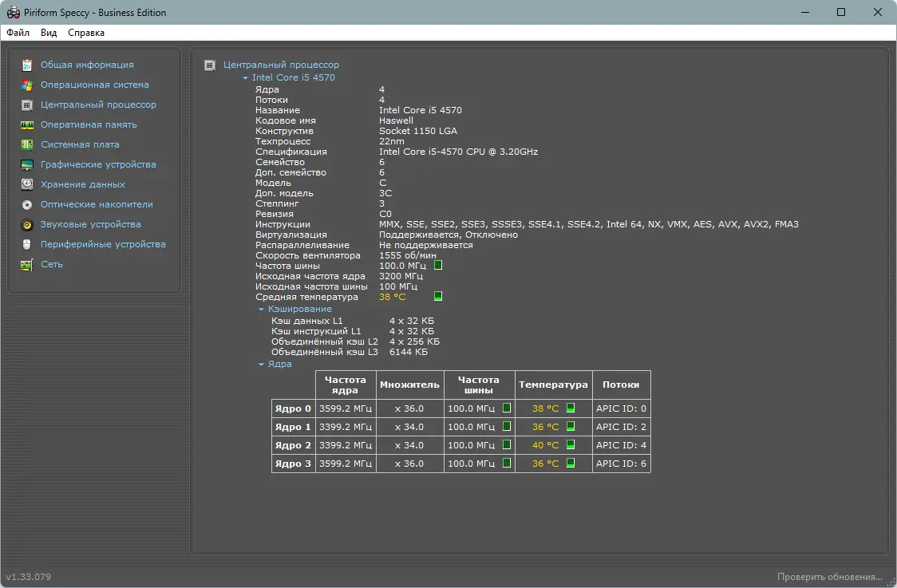
Task: Click bus frequency graph icon for Ядро 3
Action: [507, 463]
